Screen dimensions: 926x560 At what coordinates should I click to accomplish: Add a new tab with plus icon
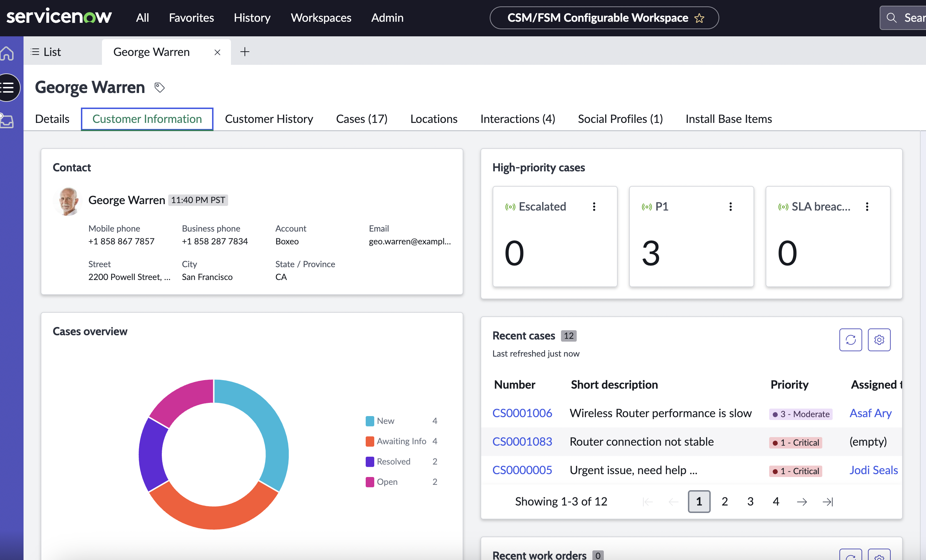pyautogui.click(x=245, y=52)
